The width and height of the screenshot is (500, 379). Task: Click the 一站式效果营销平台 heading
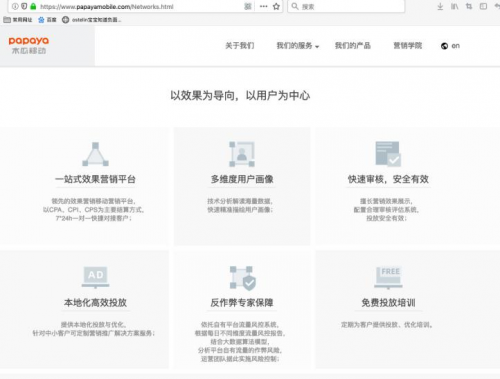[x=95, y=179]
